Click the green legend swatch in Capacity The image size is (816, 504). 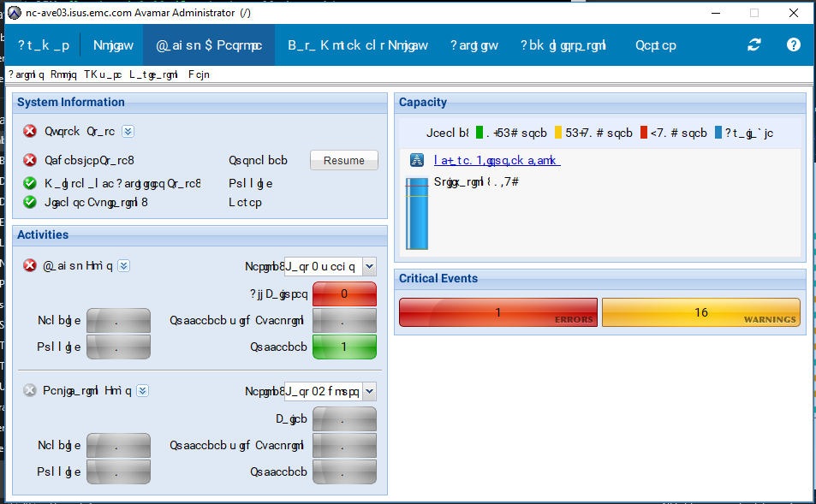(x=479, y=133)
